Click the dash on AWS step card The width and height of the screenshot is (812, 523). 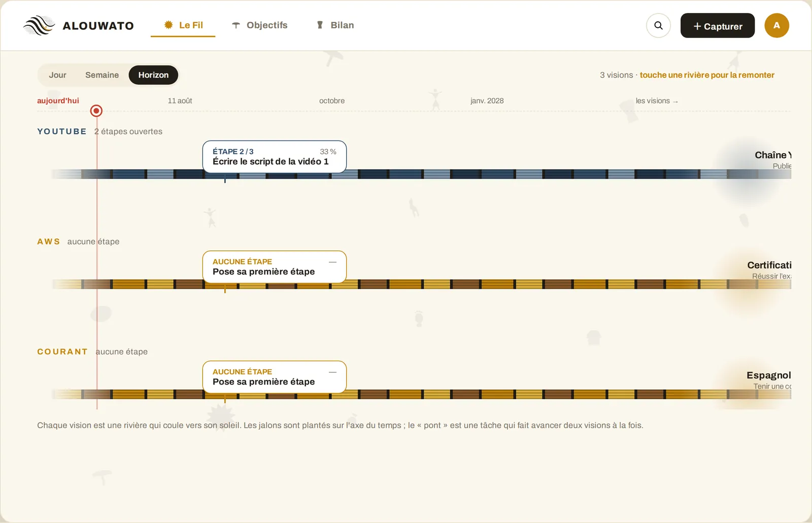point(333,262)
